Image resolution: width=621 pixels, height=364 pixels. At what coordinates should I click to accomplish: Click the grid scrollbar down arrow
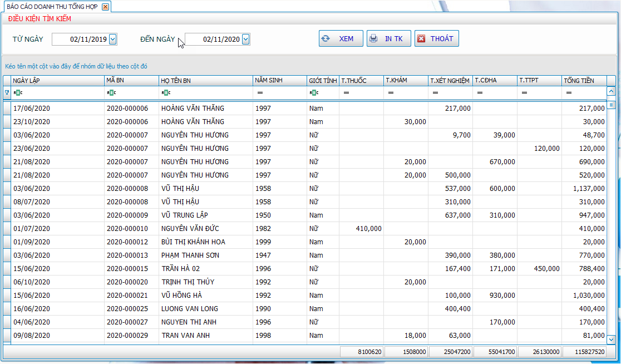pyautogui.click(x=611, y=340)
